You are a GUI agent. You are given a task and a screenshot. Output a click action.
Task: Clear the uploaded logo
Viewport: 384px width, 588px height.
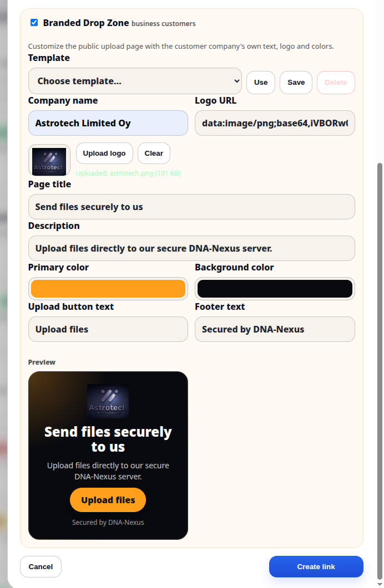[x=154, y=154]
